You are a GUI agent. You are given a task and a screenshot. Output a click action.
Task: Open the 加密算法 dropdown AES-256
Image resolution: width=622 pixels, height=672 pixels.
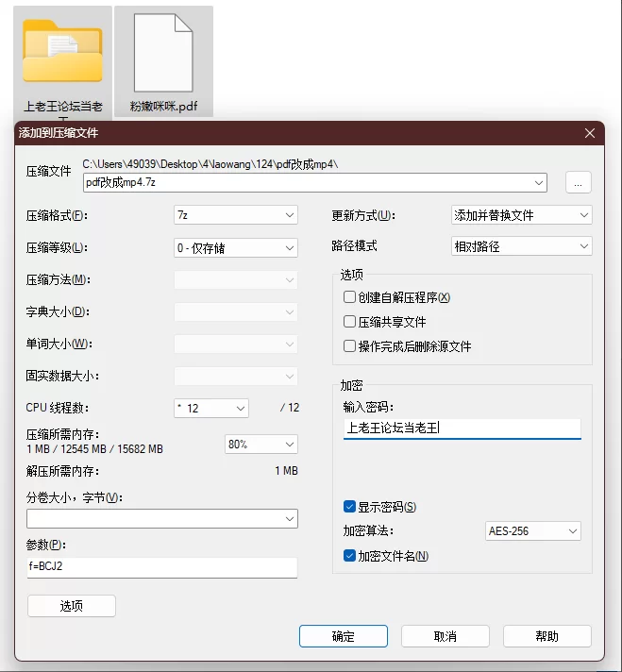click(533, 531)
